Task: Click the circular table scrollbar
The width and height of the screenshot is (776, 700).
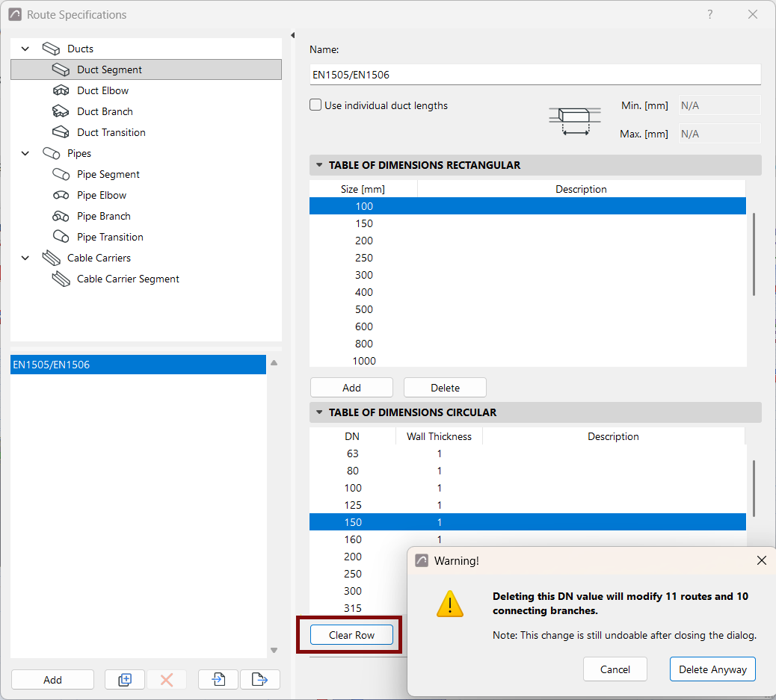Action: point(754,489)
